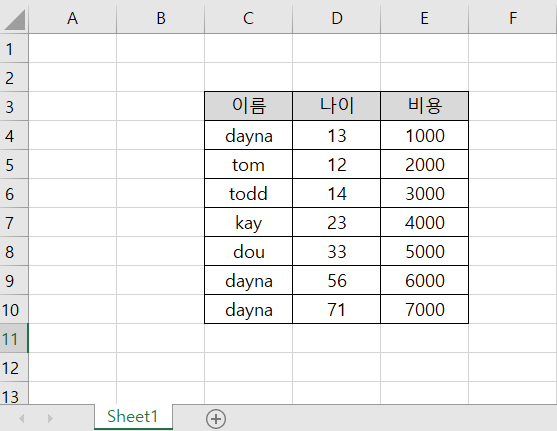The width and height of the screenshot is (557, 431).
Task: Click the Select All corner triangle
Action: click(14, 19)
